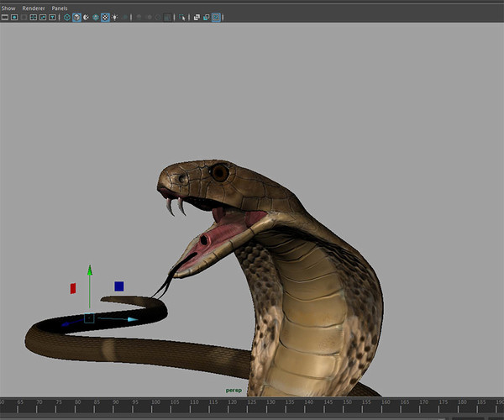Click the cyan X-axis move arrow
This screenshot has height=420, width=504.
[x=133, y=319]
